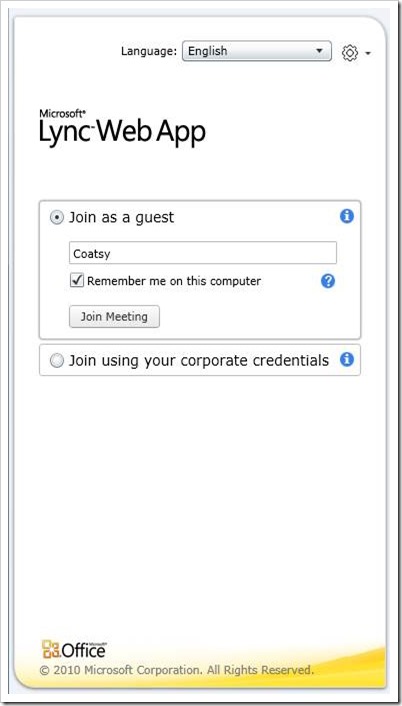Click info icon beside Join as a guest

coord(346,217)
